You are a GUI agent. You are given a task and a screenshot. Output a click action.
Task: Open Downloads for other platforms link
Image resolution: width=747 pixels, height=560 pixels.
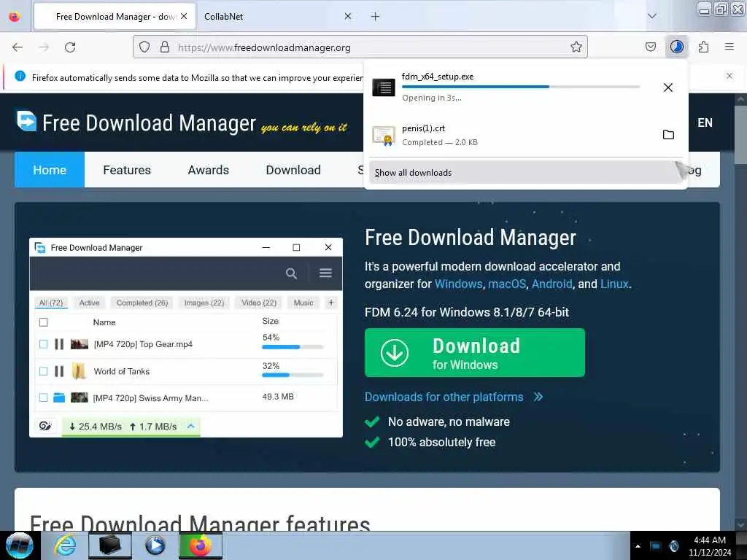point(454,397)
